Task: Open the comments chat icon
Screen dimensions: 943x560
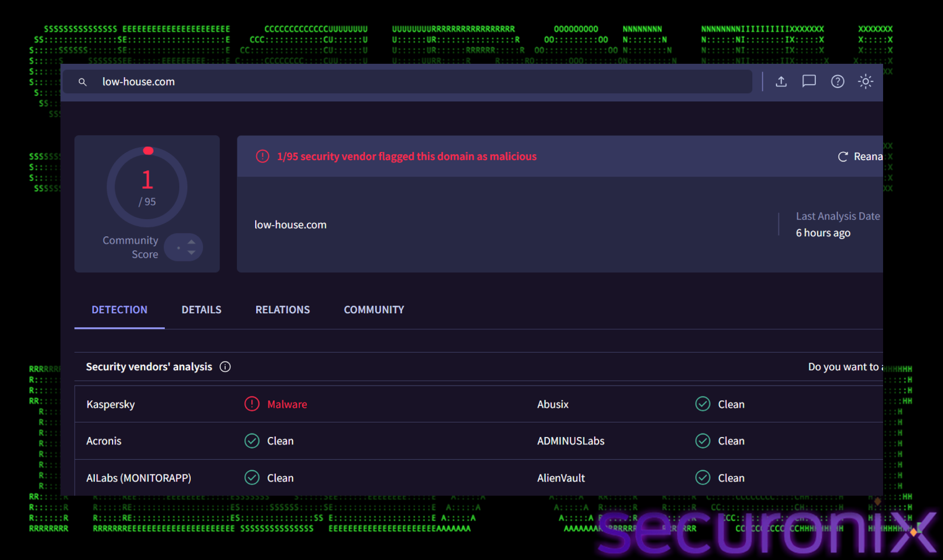Action: coord(809,82)
